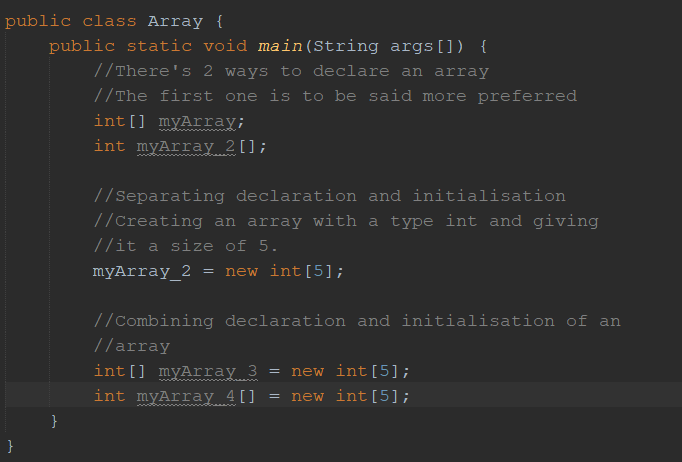The height and width of the screenshot is (462, 682).
Task: Click the main method name
Action: click(280, 46)
